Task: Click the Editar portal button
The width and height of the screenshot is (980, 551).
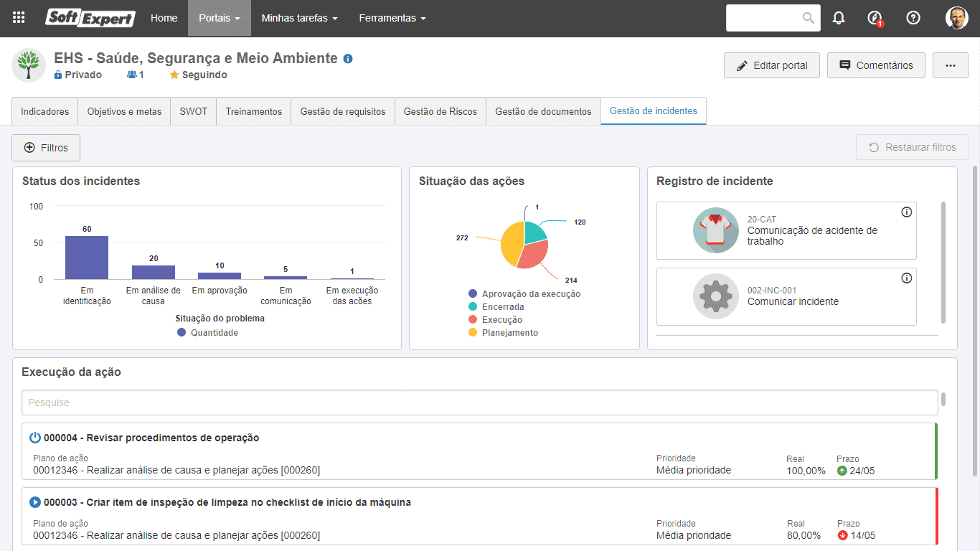Action: (772, 65)
